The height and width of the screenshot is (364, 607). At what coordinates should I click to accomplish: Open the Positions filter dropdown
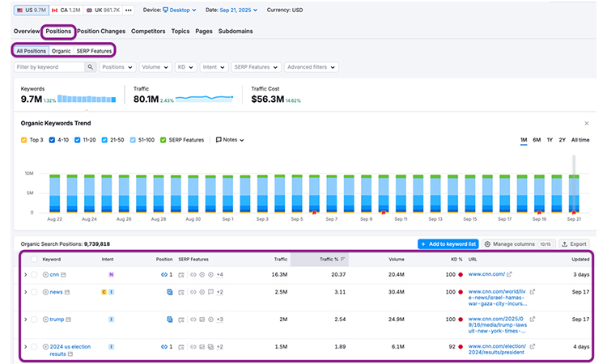(x=117, y=67)
